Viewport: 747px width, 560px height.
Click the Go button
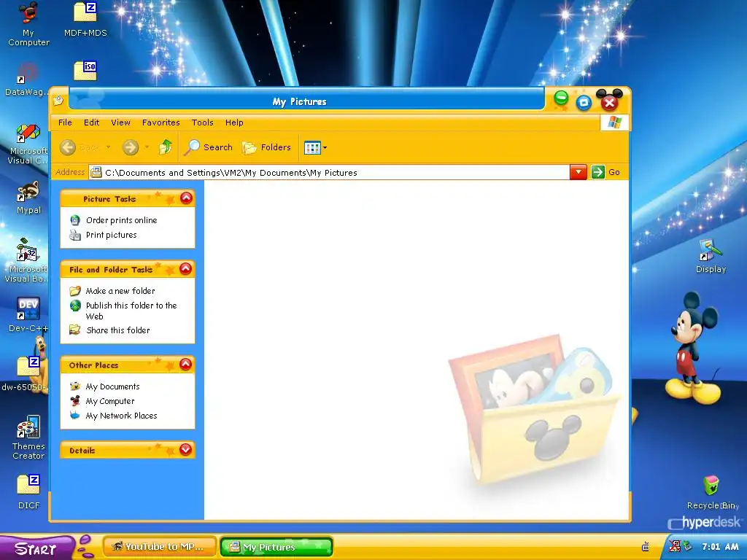point(605,172)
